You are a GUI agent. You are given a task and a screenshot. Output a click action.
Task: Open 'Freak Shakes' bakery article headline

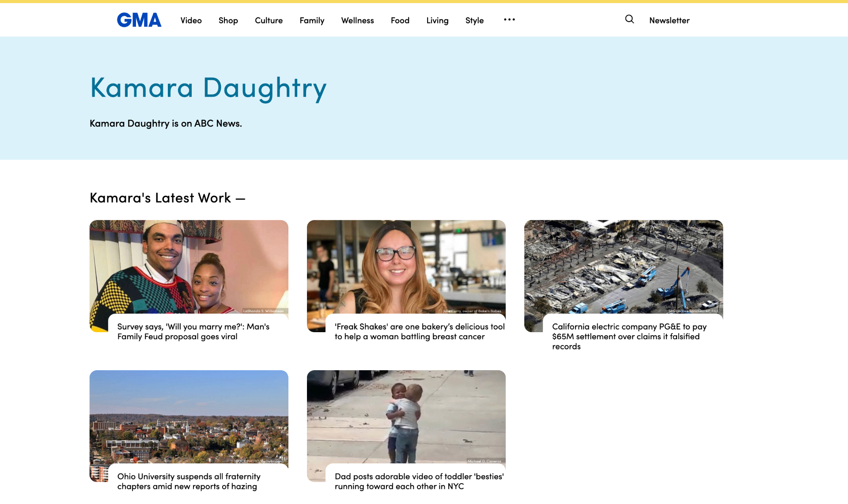[x=420, y=331]
